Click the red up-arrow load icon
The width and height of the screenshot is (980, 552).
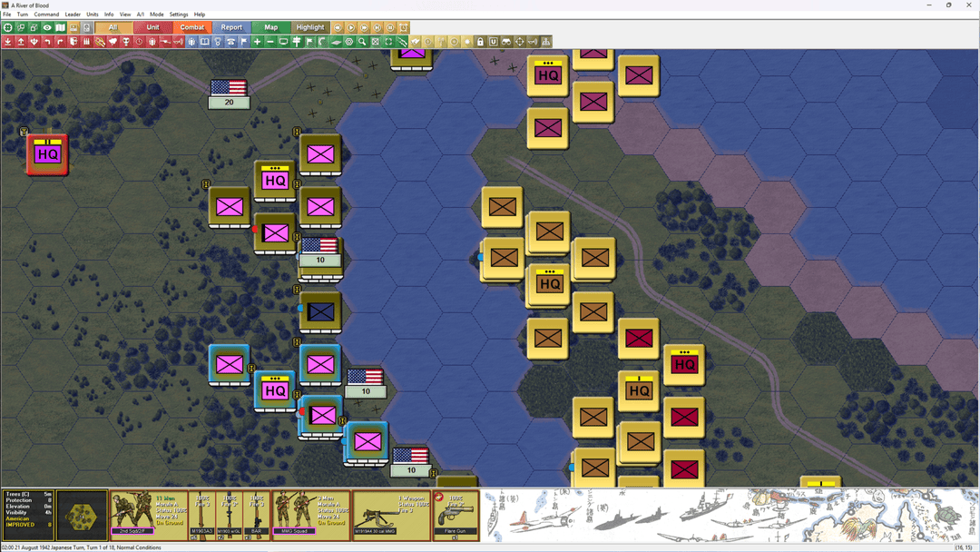coord(21,42)
